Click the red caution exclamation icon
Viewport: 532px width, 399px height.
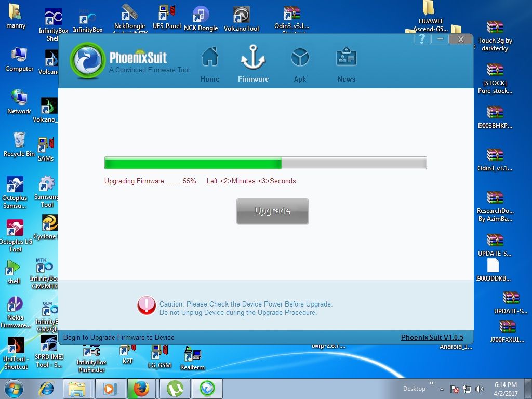[147, 305]
